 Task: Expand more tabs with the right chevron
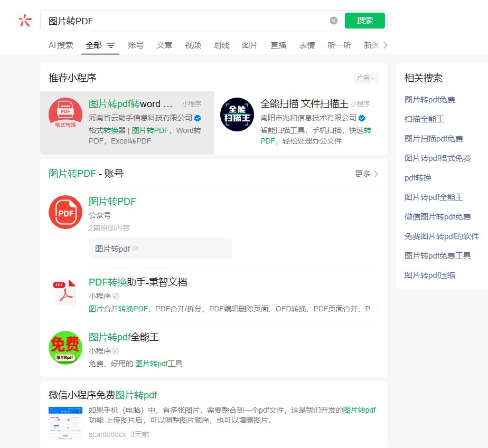[x=386, y=45]
